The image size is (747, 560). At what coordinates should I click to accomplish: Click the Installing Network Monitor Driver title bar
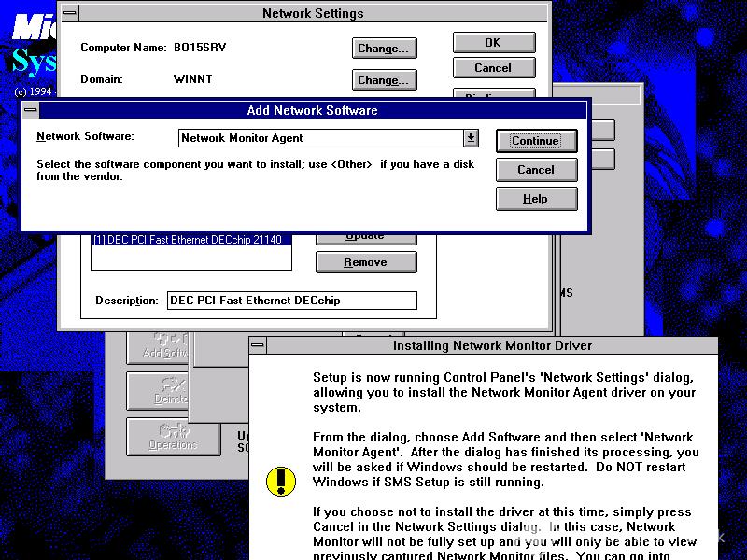point(492,345)
